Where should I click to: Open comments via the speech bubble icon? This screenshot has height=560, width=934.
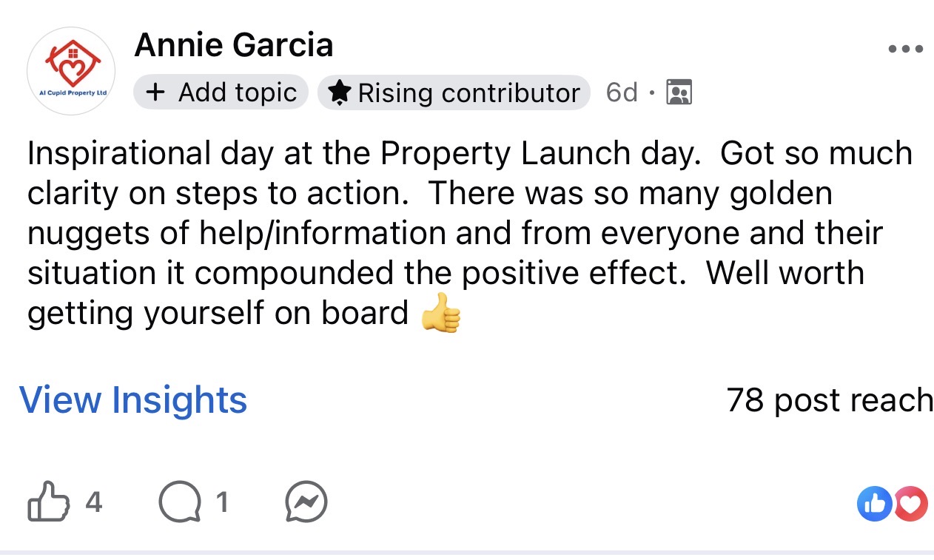click(x=179, y=503)
